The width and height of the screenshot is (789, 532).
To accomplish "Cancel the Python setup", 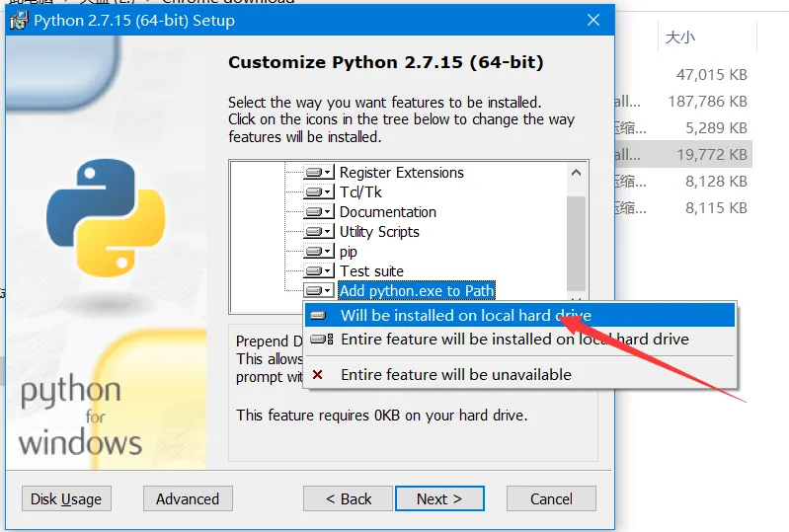I will pyautogui.click(x=551, y=498).
